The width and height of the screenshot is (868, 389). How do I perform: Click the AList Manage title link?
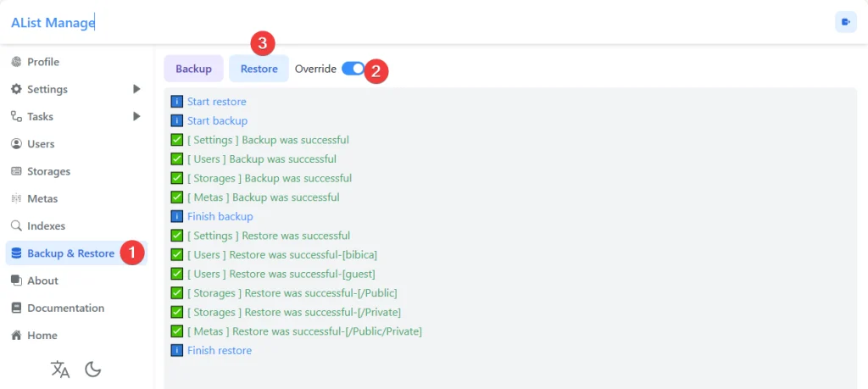(x=53, y=23)
